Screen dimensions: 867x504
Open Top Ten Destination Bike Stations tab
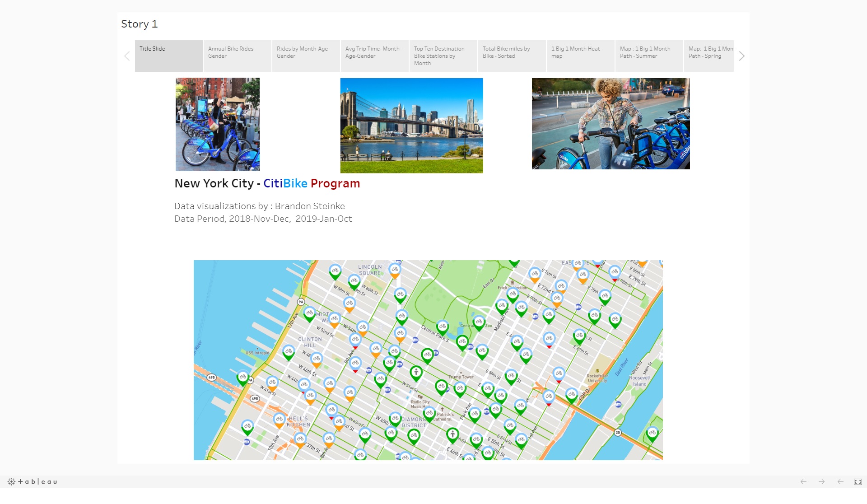[x=443, y=56]
